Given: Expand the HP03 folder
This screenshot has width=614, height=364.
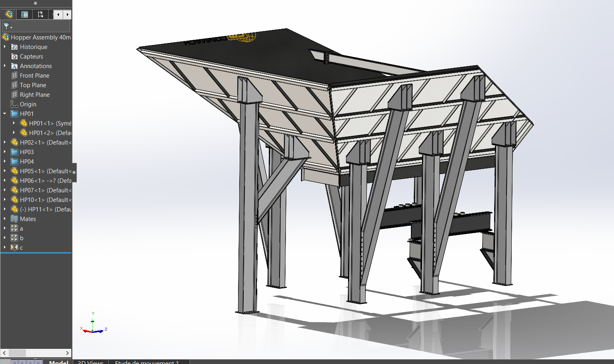Looking at the screenshot, I should click(x=5, y=152).
